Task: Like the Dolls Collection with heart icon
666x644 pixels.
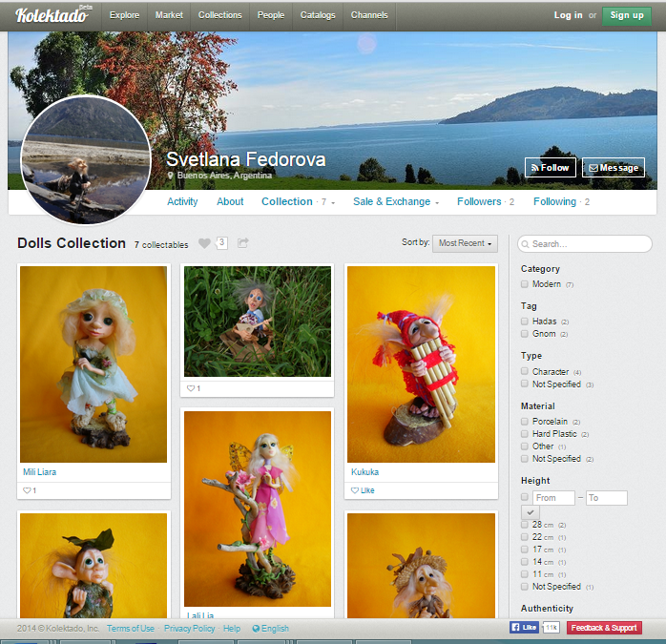Action: click(204, 243)
